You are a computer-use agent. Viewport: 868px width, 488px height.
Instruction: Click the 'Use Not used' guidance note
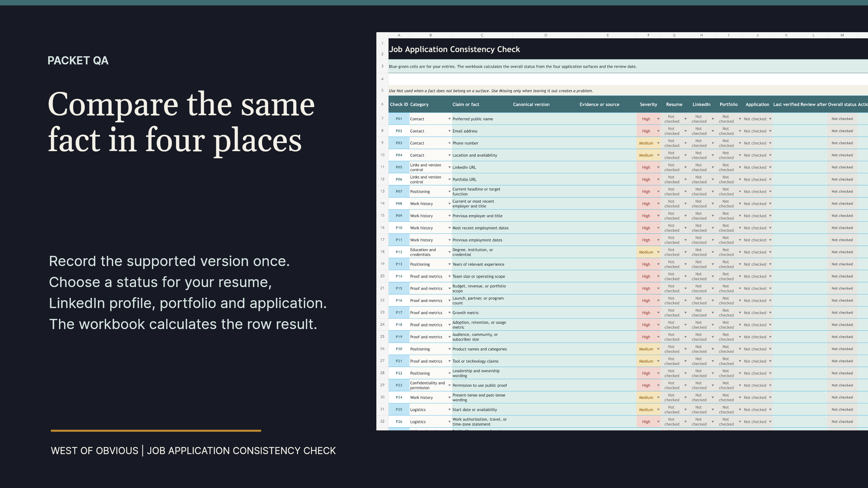491,91
